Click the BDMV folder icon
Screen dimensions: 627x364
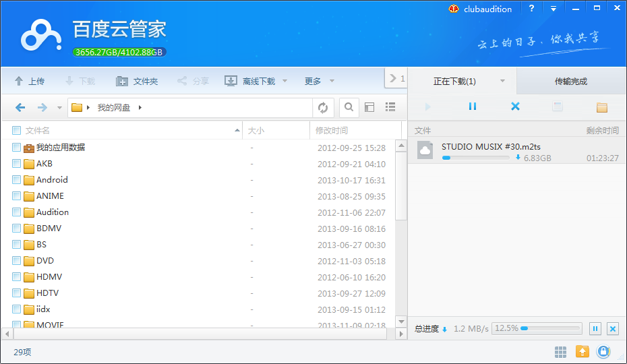(x=29, y=229)
